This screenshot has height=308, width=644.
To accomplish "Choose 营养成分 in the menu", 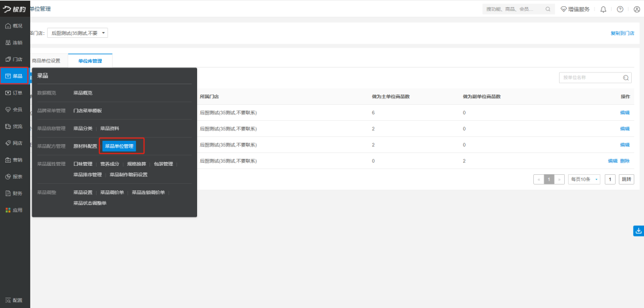I will pos(109,164).
